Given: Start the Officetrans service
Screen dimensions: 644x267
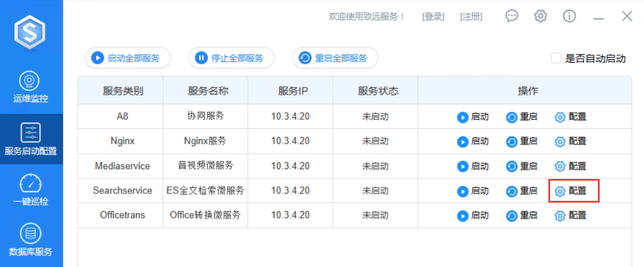Looking at the screenshot, I should (473, 216).
